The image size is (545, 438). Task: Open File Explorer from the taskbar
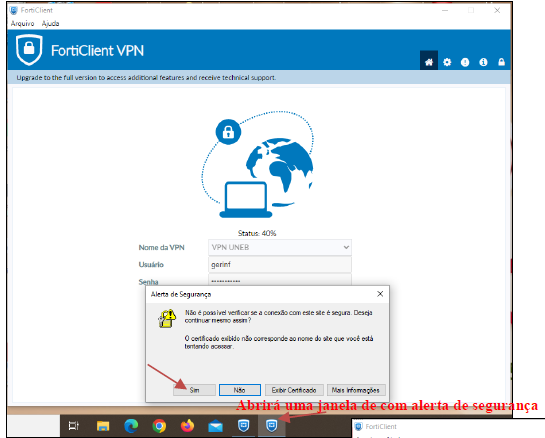[103, 426]
